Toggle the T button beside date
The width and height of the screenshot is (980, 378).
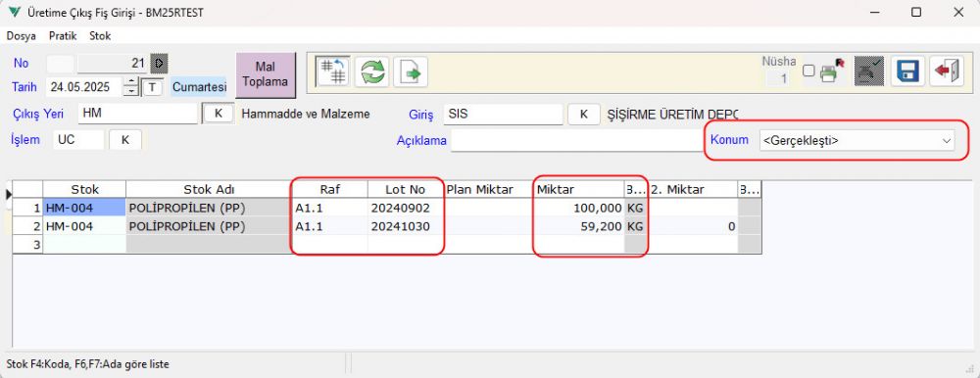click(151, 87)
